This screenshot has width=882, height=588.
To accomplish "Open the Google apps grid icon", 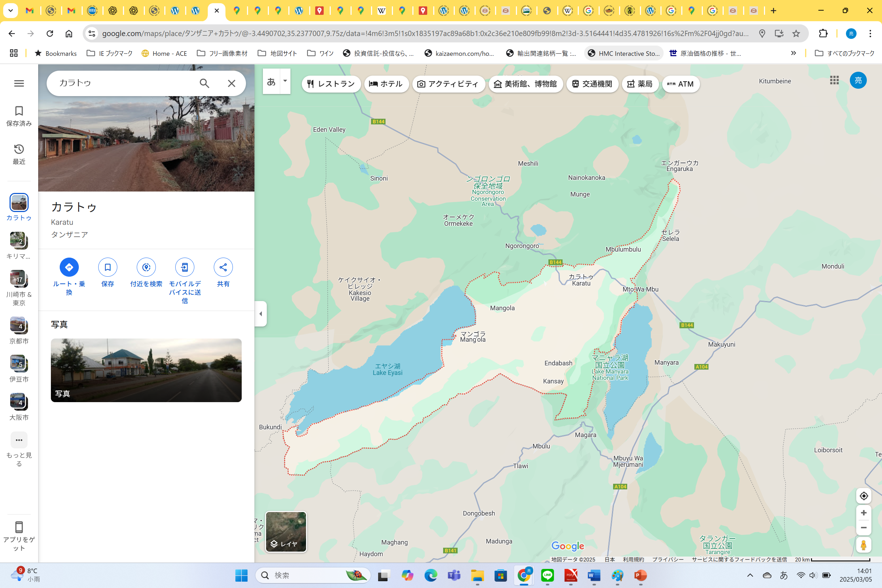I will (834, 80).
